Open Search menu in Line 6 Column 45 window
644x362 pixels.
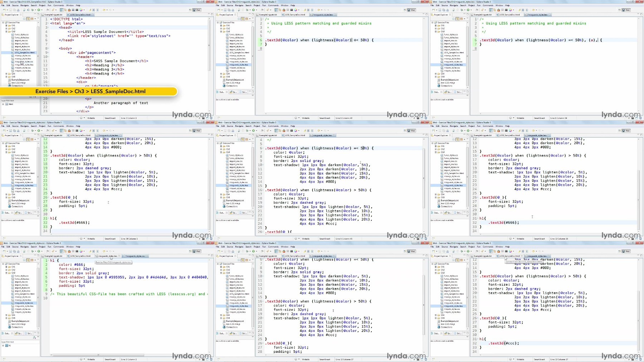click(248, 126)
